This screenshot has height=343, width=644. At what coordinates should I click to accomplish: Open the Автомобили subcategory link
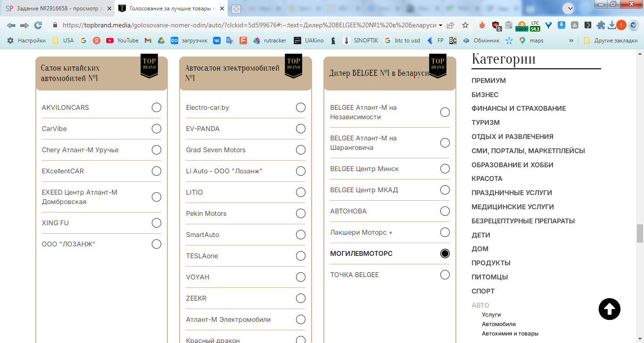click(x=499, y=324)
